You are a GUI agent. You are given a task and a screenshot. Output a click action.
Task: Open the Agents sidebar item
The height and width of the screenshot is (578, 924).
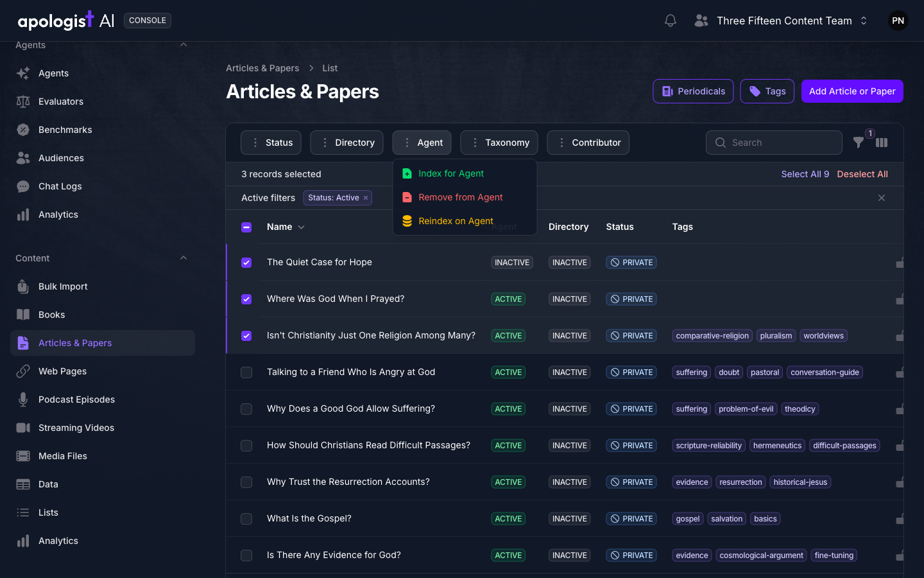(x=103, y=73)
